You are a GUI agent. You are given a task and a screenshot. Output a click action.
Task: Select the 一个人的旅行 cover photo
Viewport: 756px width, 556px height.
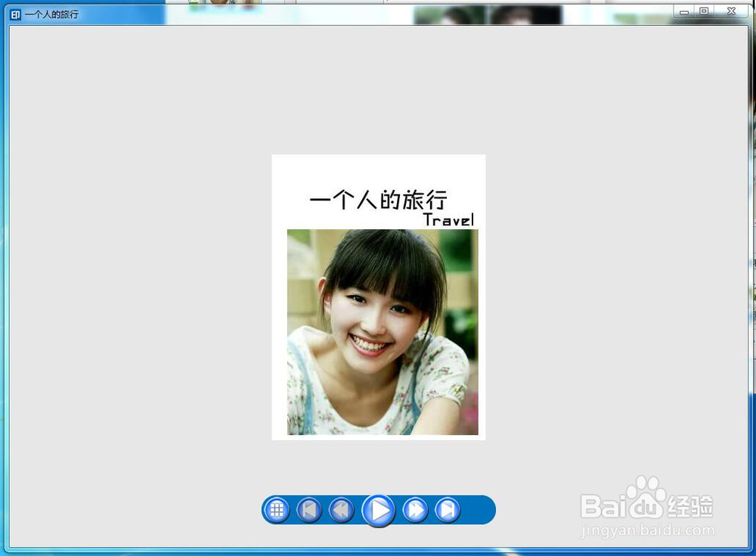click(378, 295)
